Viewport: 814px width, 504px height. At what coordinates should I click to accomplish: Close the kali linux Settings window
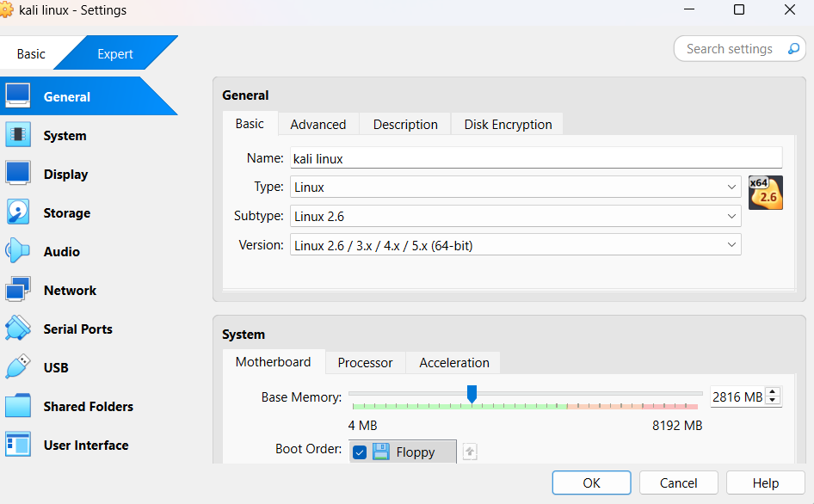click(790, 9)
